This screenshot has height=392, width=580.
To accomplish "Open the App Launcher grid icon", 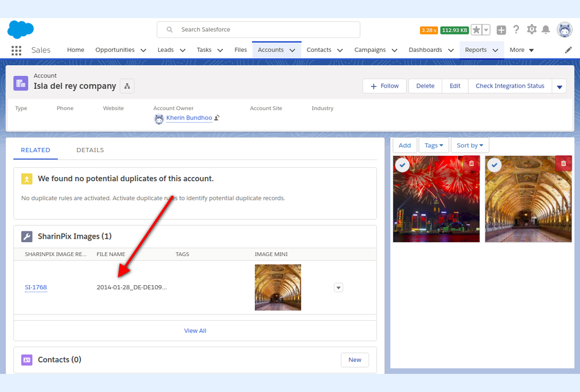I will pos(16,50).
